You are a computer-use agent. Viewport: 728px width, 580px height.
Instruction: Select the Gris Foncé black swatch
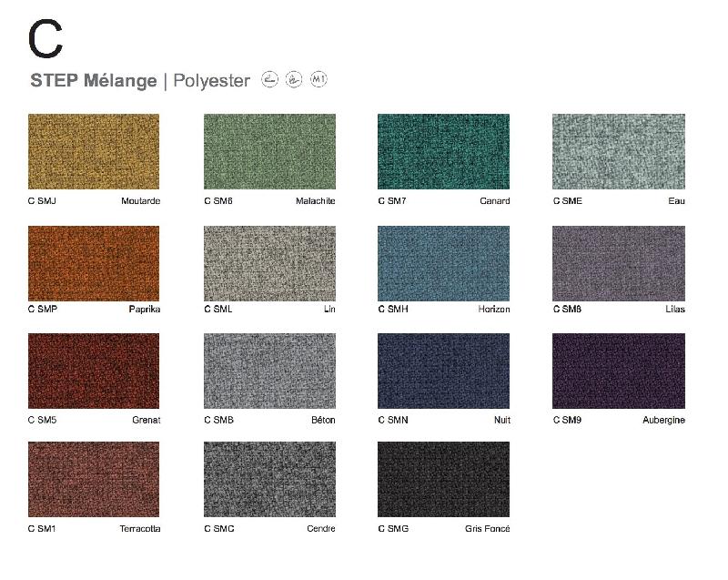click(x=443, y=479)
